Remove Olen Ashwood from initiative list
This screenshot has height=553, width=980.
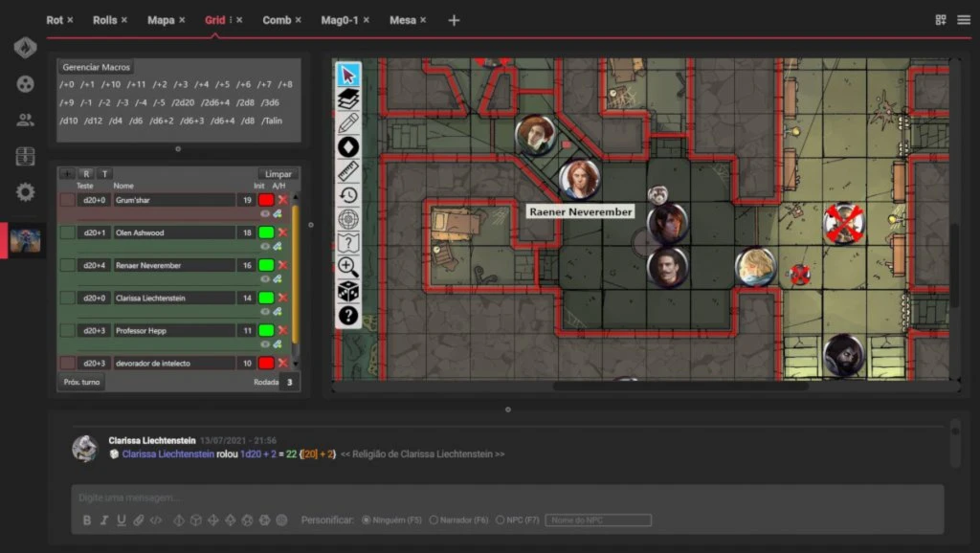click(x=282, y=232)
